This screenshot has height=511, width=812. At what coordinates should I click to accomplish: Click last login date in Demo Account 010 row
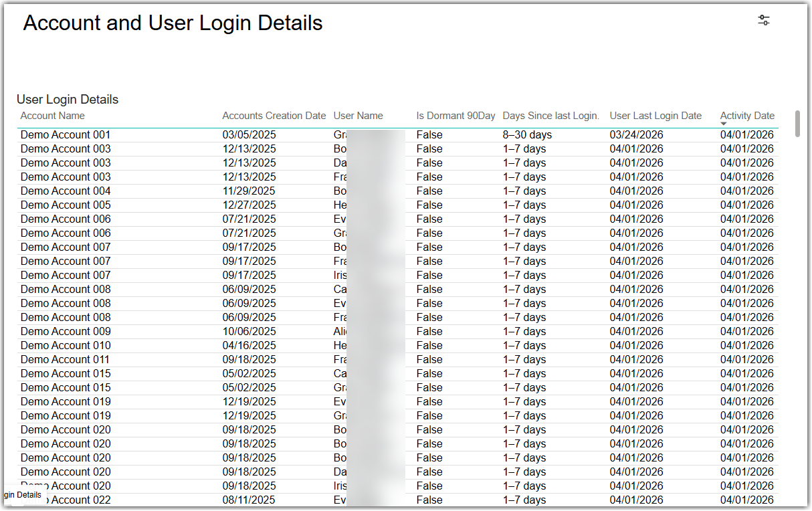point(637,345)
